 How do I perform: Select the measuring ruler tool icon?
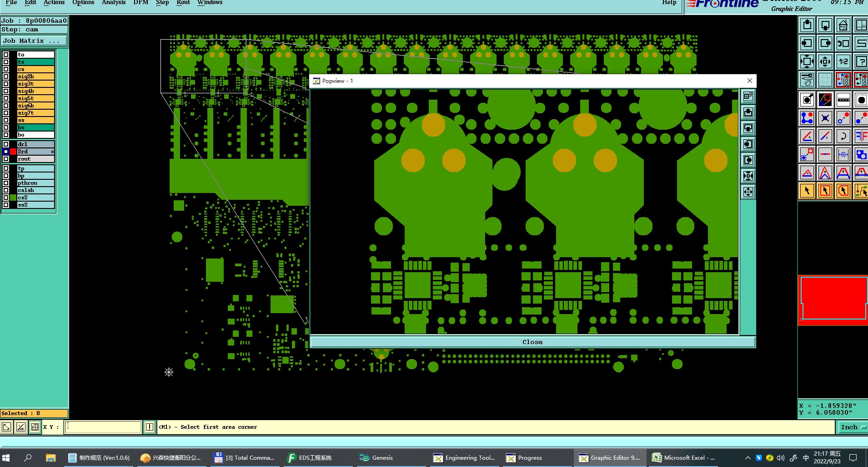(x=843, y=100)
